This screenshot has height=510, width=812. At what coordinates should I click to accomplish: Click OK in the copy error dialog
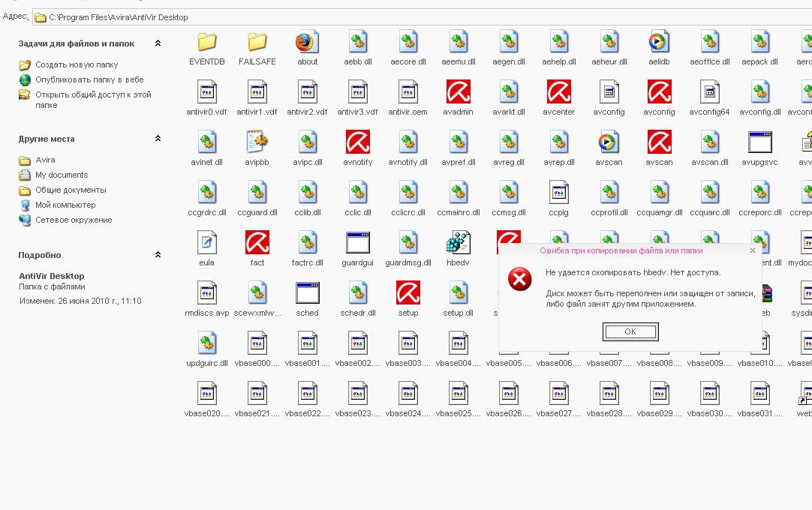coord(630,331)
